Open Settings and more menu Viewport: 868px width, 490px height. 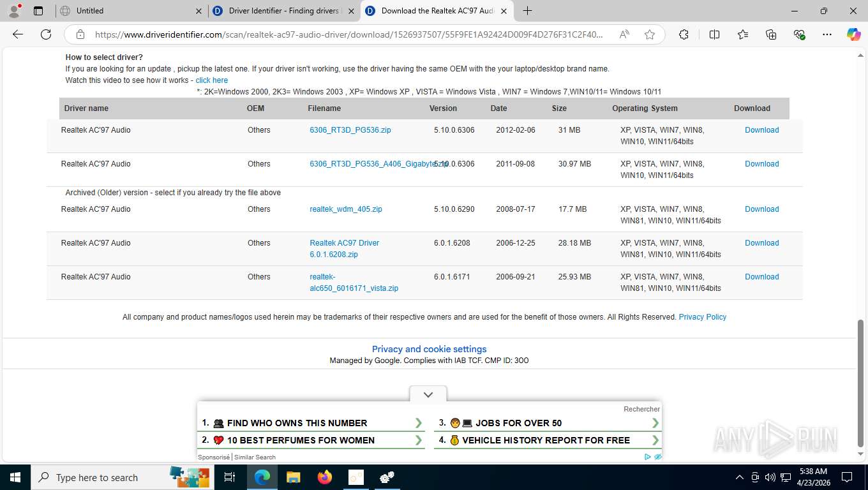point(827,34)
